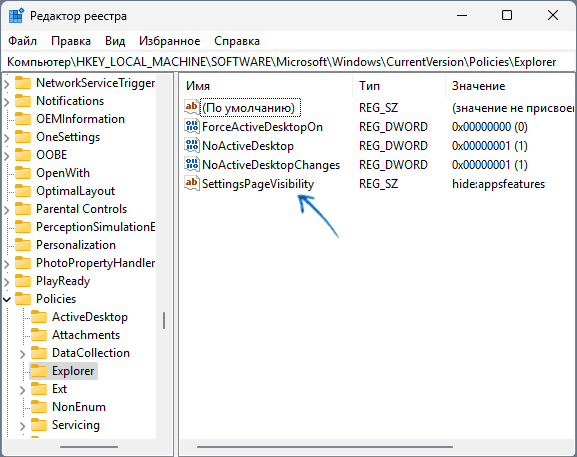Screen dimensions: 577x457
Task: Click the Policies folder icon
Action: point(23,299)
